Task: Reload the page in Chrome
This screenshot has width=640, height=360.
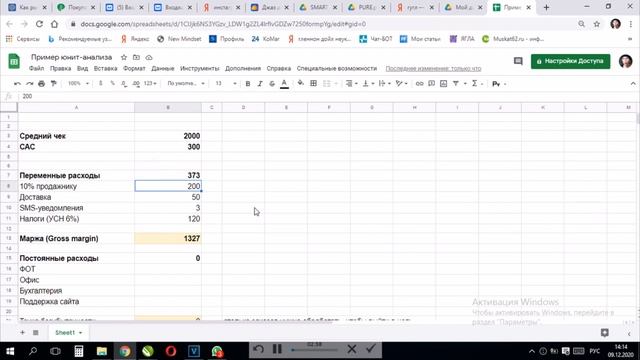Action: point(39,24)
